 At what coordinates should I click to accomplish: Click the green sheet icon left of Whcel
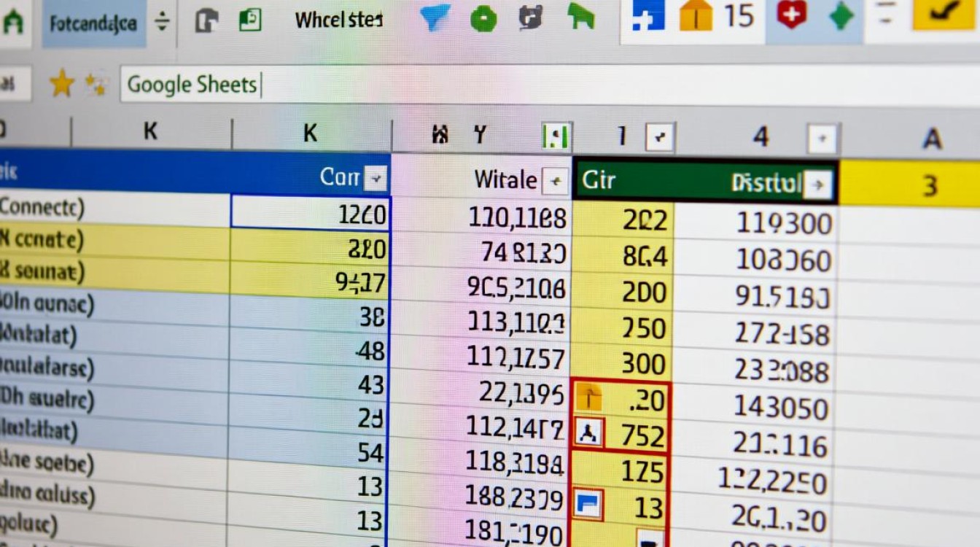pos(250,20)
